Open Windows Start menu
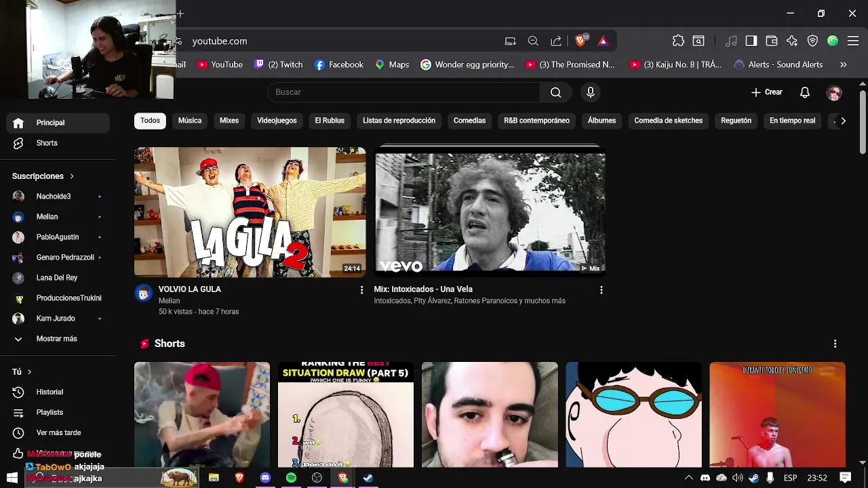The height and width of the screenshot is (488, 868). click(x=12, y=478)
